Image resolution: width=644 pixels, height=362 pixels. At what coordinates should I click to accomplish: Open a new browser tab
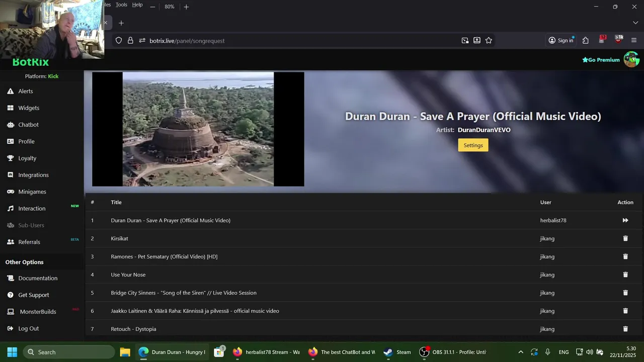tap(121, 23)
